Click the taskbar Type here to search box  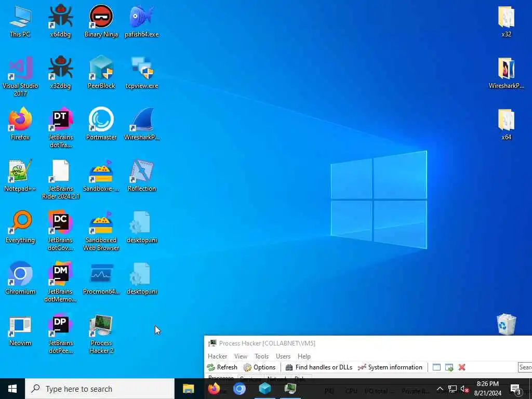point(100,389)
